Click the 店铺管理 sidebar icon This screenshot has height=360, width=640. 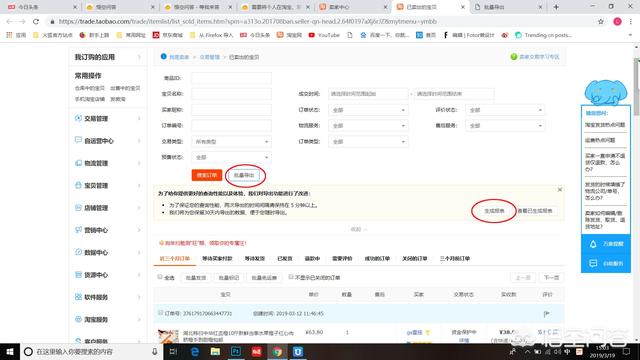click(78, 208)
